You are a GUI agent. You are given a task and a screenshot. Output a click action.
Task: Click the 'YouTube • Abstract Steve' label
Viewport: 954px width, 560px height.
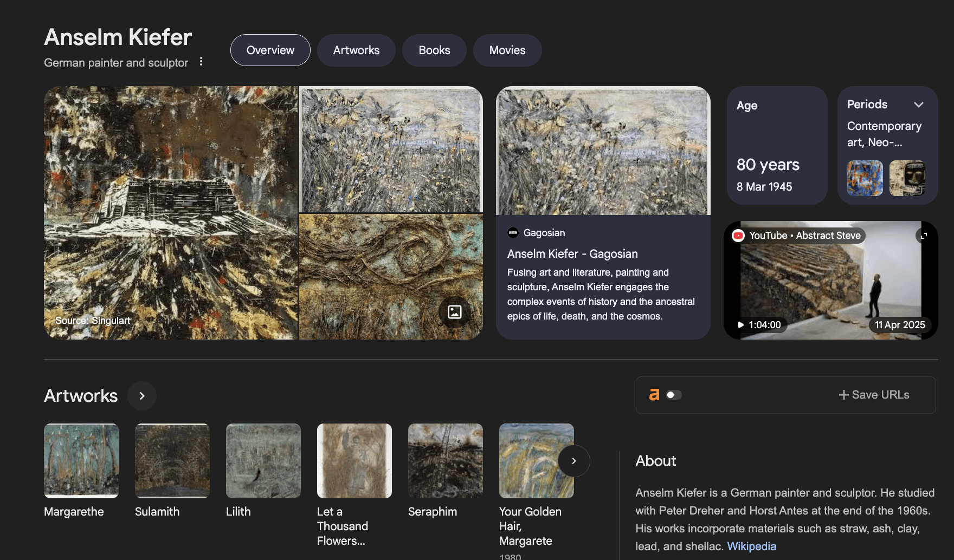[805, 236]
